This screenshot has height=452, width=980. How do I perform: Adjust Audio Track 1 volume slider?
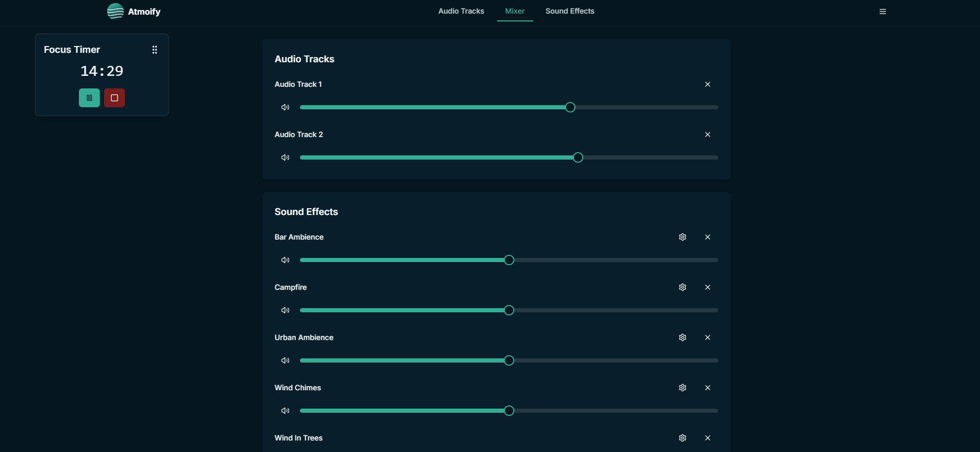click(509, 107)
